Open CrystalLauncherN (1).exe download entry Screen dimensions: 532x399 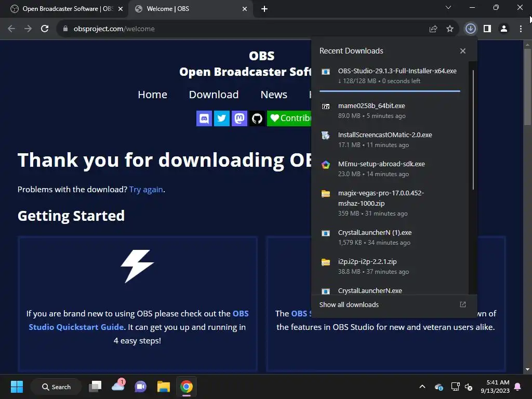click(x=390, y=237)
